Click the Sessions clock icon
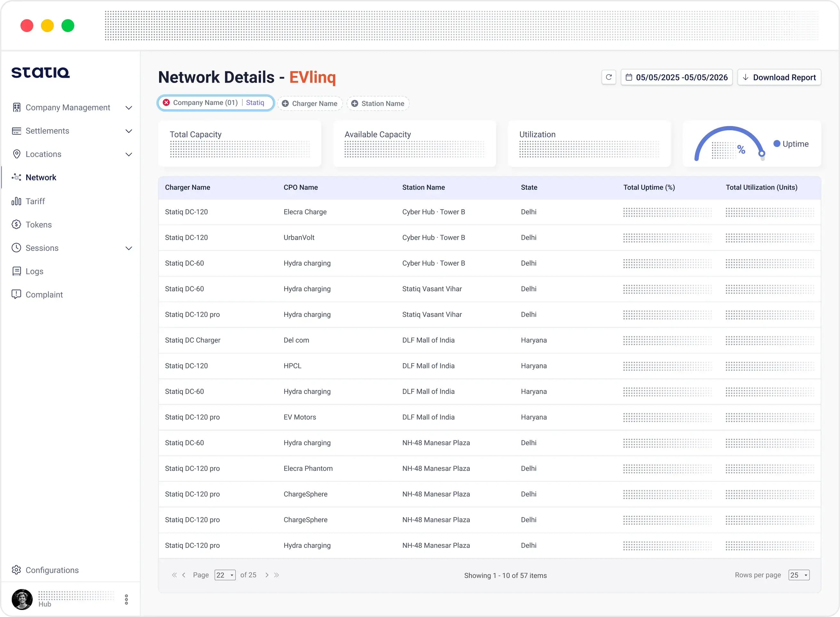This screenshot has width=840, height=617. point(16,248)
